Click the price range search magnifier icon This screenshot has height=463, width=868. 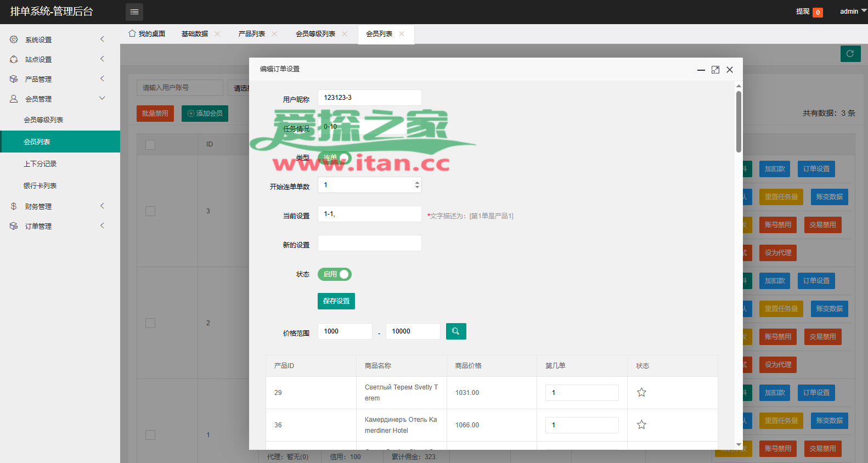pyautogui.click(x=456, y=331)
